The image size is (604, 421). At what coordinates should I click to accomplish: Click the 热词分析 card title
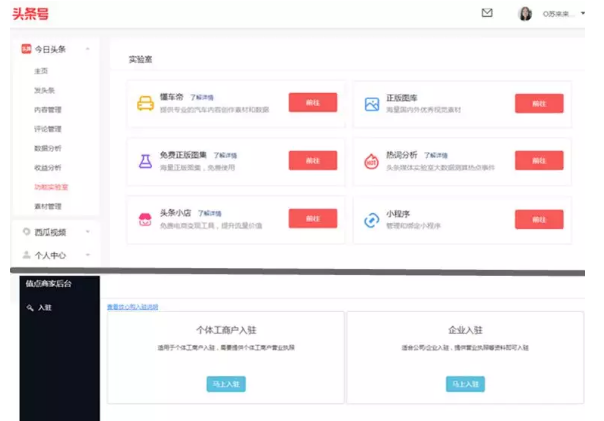(402, 155)
